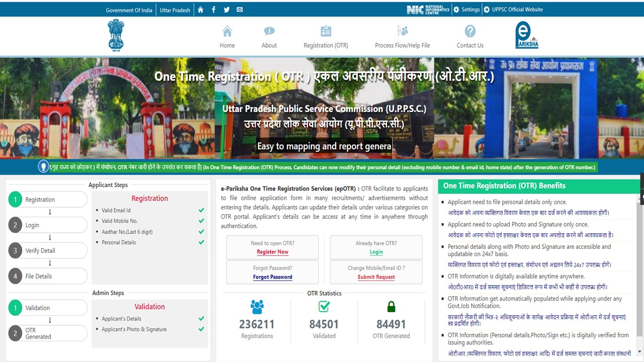Click the One Time Registration banner heading
The width and height of the screenshot is (644, 362).
click(x=324, y=76)
